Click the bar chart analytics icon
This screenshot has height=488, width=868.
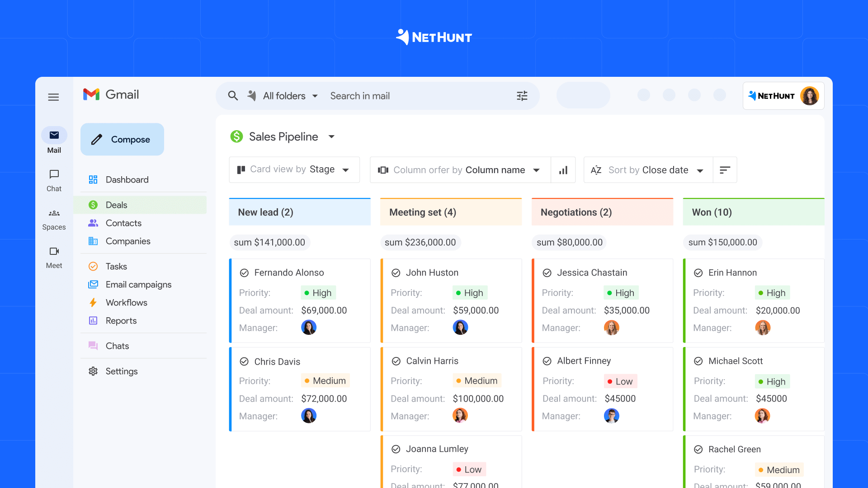click(x=563, y=170)
